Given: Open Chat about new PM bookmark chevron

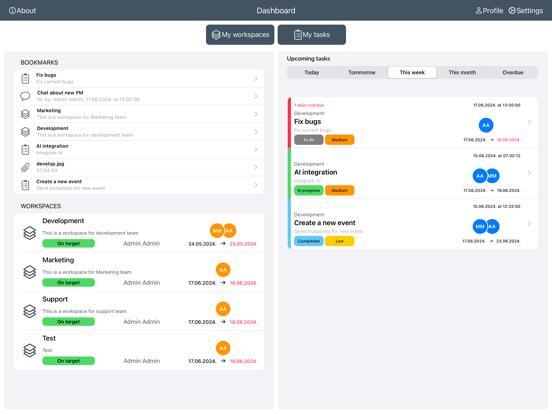Looking at the screenshot, I should pos(256,96).
